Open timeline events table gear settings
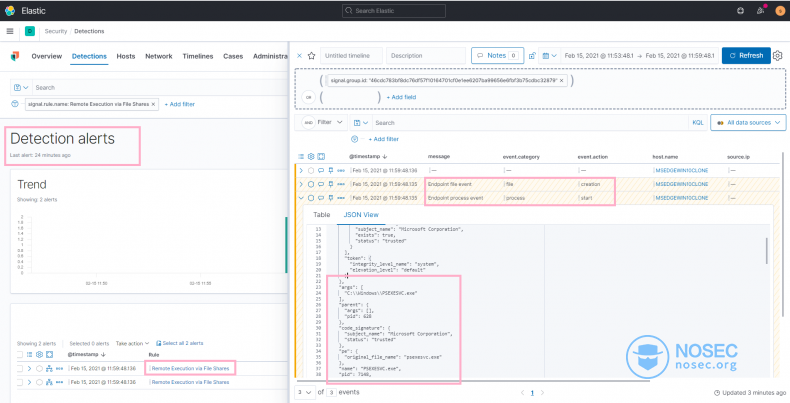 pos(311,157)
